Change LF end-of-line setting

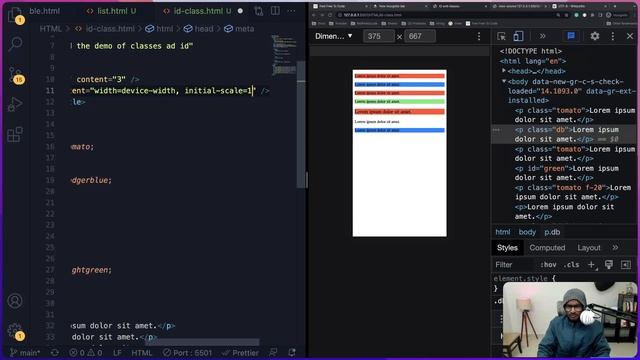click(117, 353)
